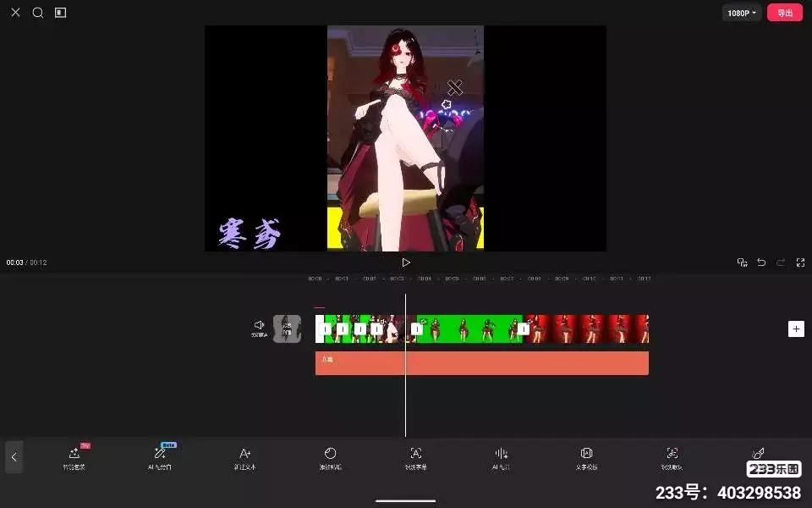
Task: Redo the last undone edit
Action: click(781, 262)
